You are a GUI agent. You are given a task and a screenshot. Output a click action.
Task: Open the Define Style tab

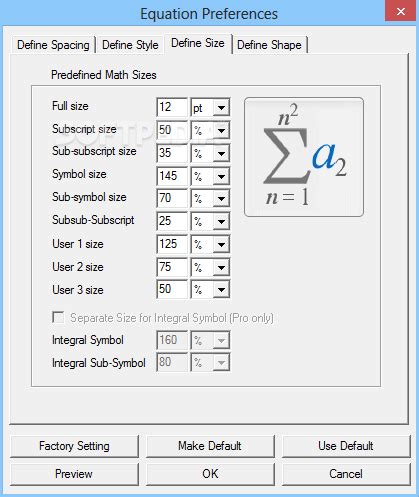(x=130, y=45)
